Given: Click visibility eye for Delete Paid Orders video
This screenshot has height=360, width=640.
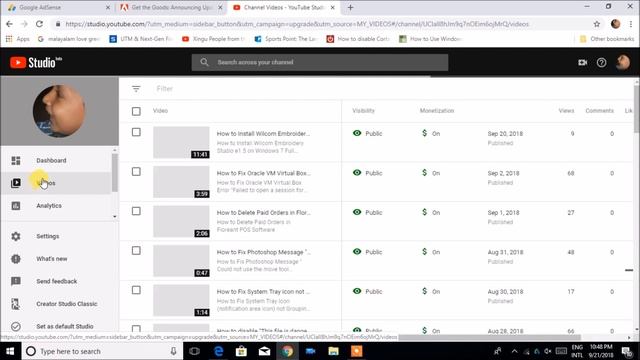Looking at the screenshot, I should 357,212.
